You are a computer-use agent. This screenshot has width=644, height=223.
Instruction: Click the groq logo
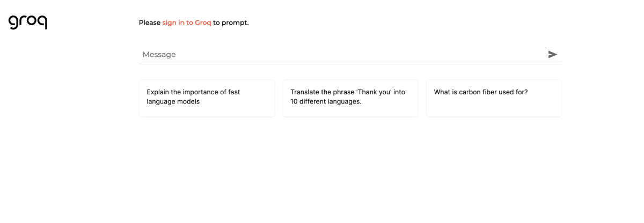point(28,22)
